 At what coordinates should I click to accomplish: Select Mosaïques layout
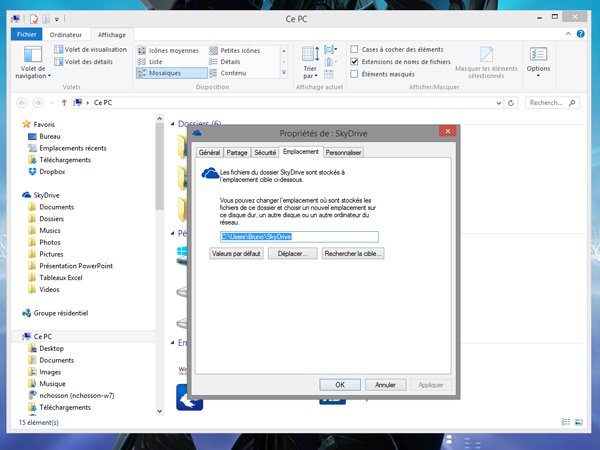[x=171, y=73]
